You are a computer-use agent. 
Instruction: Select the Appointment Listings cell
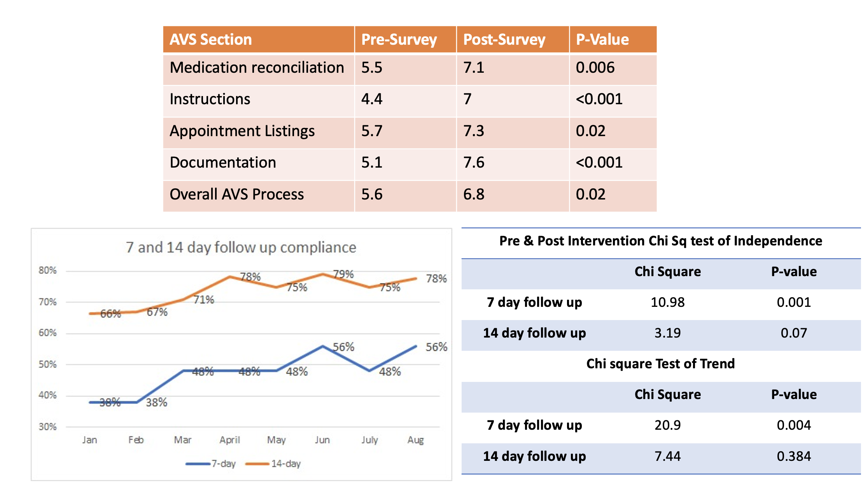click(242, 131)
